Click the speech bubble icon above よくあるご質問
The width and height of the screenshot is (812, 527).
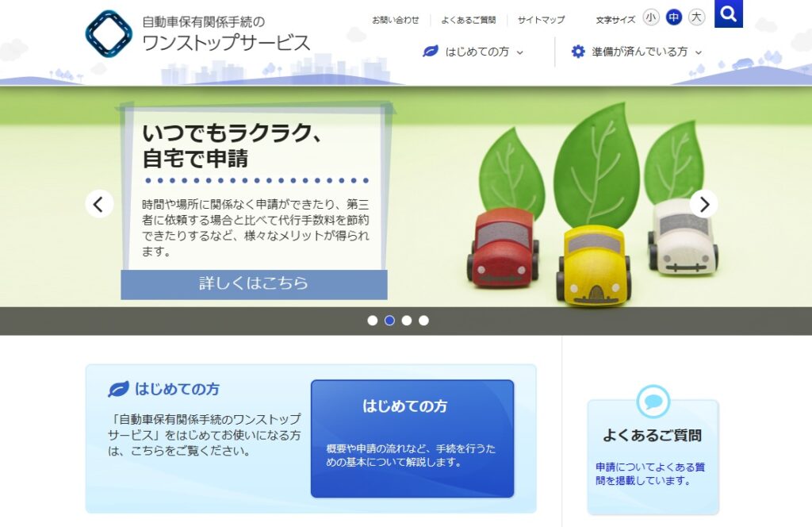pos(653,401)
